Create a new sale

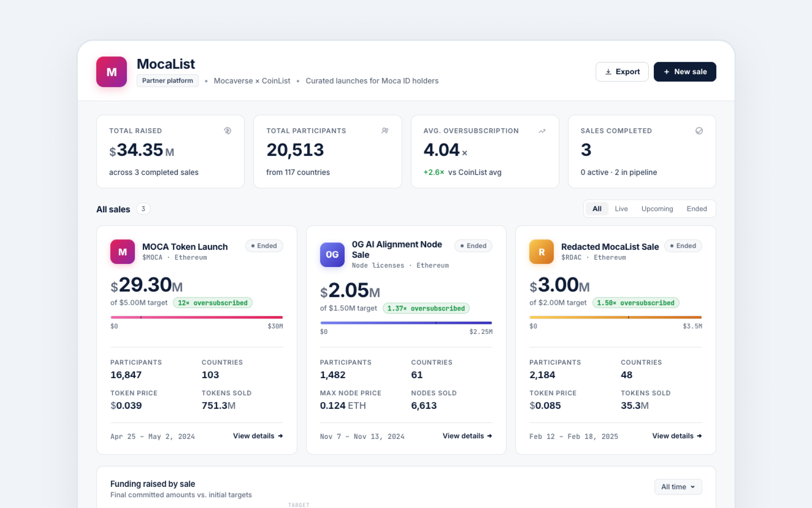tap(685, 72)
